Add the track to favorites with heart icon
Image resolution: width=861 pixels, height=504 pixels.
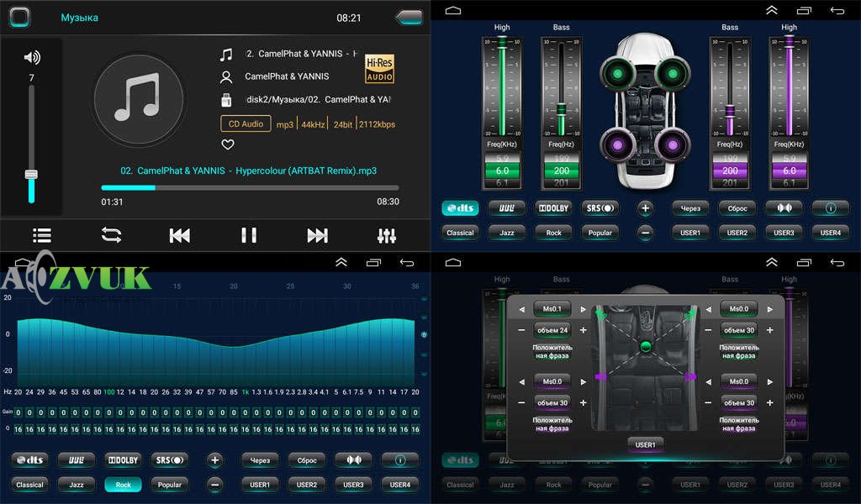click(x=227, y=144)
